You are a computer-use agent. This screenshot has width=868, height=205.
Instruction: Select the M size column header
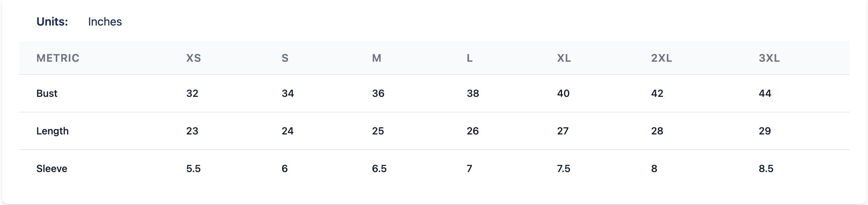(376, 58)
